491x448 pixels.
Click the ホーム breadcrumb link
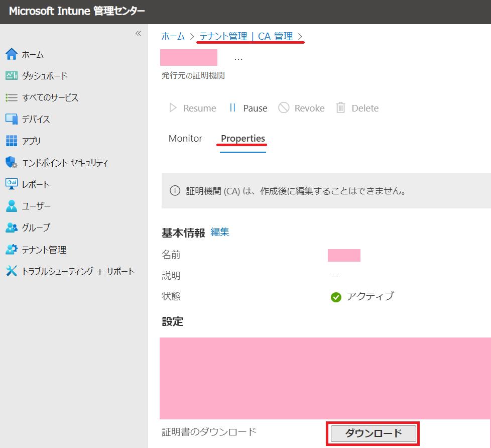[173, 36]
